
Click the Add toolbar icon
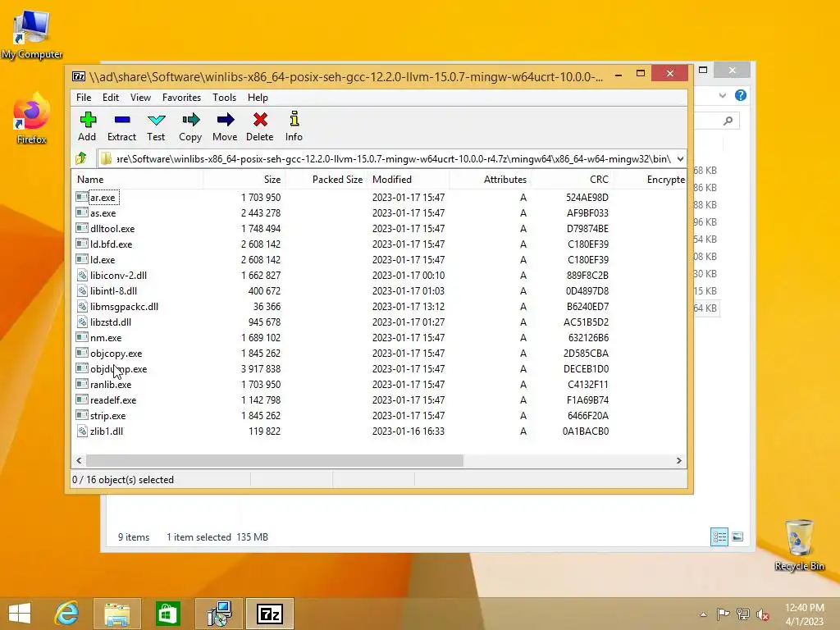tap(88, 120)
